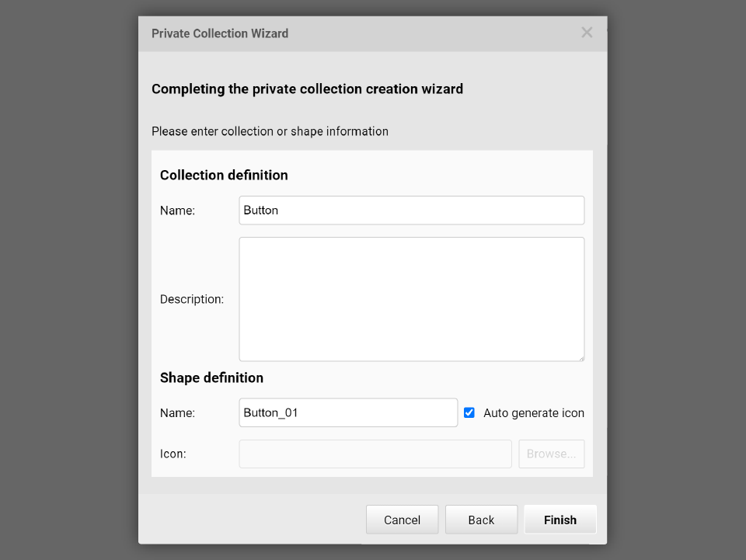Click the empty Icon path field
The height and width of the screenshot is (560, 746).
(x=375, y=454)
